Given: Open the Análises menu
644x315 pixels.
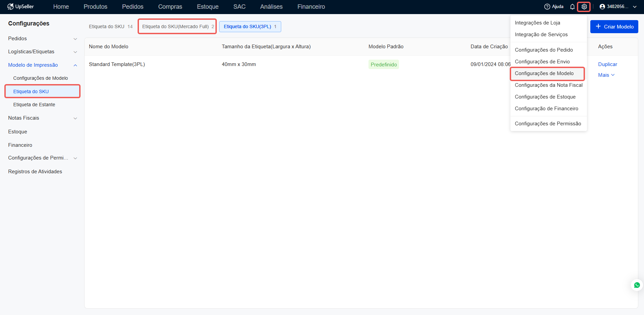Looking at the screenshot, I should 271,7.
